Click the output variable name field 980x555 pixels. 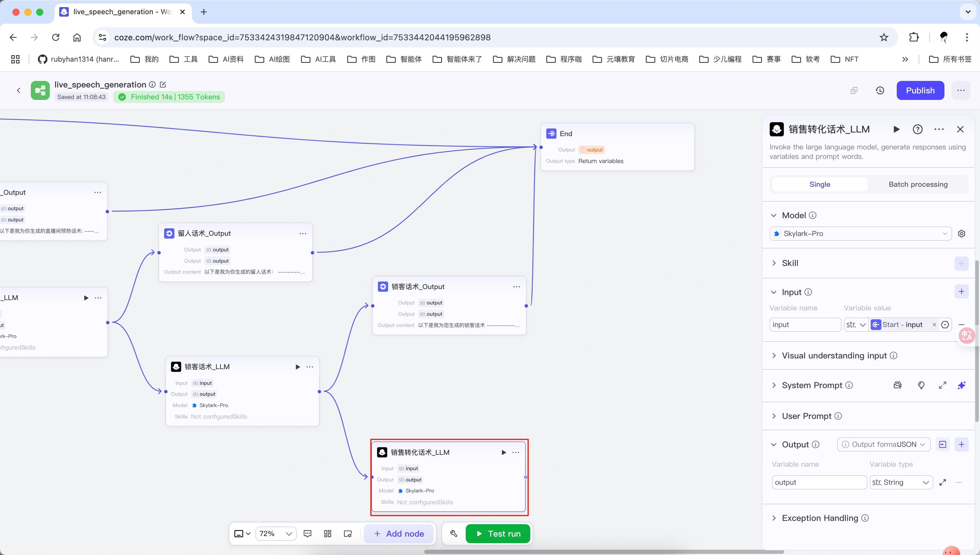point(819,482)
